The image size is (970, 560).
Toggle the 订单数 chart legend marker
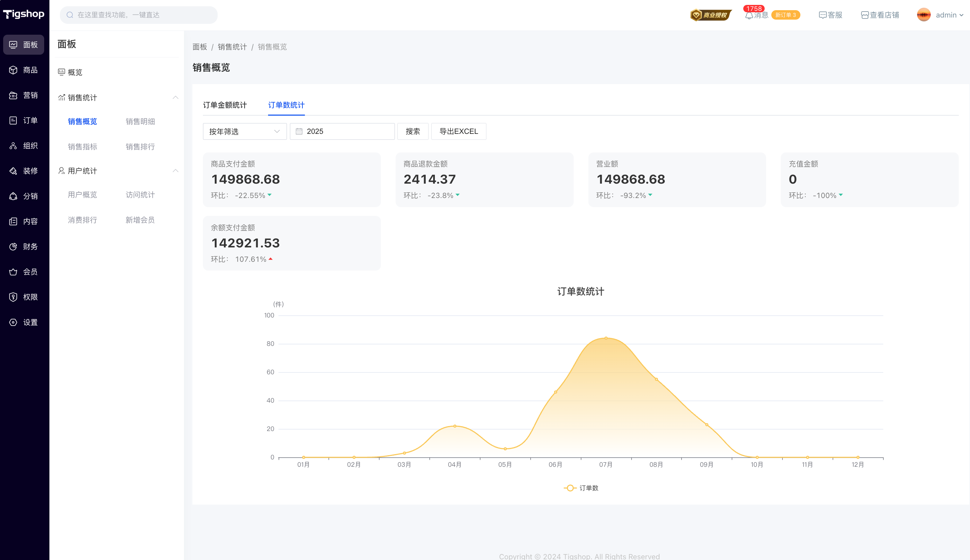point(570,488)
